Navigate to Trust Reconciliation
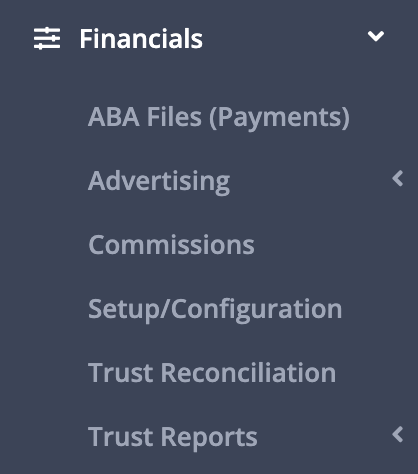Viewport: 418px width, 474px height. pyautogui.click(x=212, y=372)
